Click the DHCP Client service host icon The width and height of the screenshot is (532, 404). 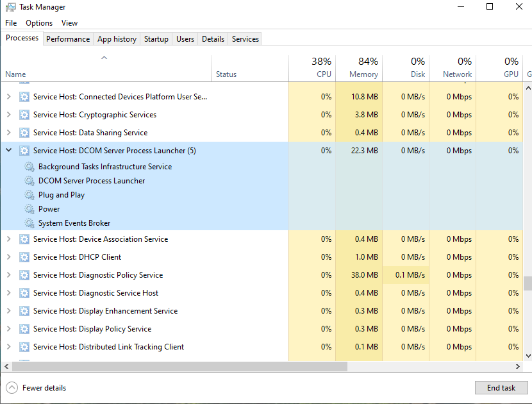24,257
